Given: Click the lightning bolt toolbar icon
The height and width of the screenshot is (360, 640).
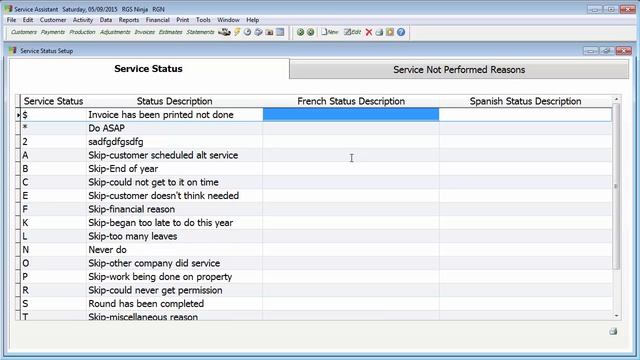Looking at the screenshot, I should tap(237, 32).
